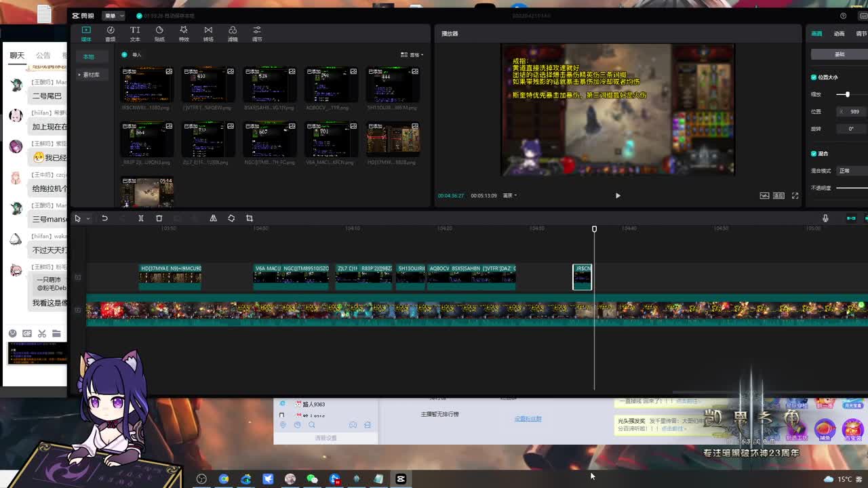The height and width of the screenshot is (488, 868).
Task: Open the 文本 text tab
Action: (x=135, y=34)
